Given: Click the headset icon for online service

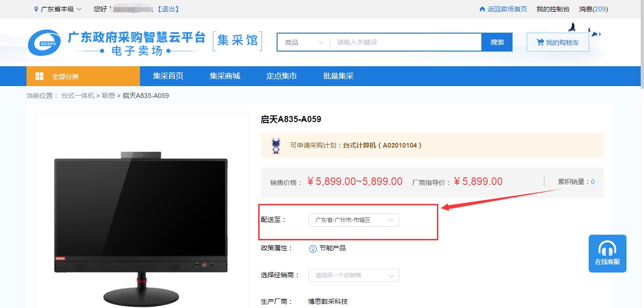Looking at the screenshot, I should (607, 248).
